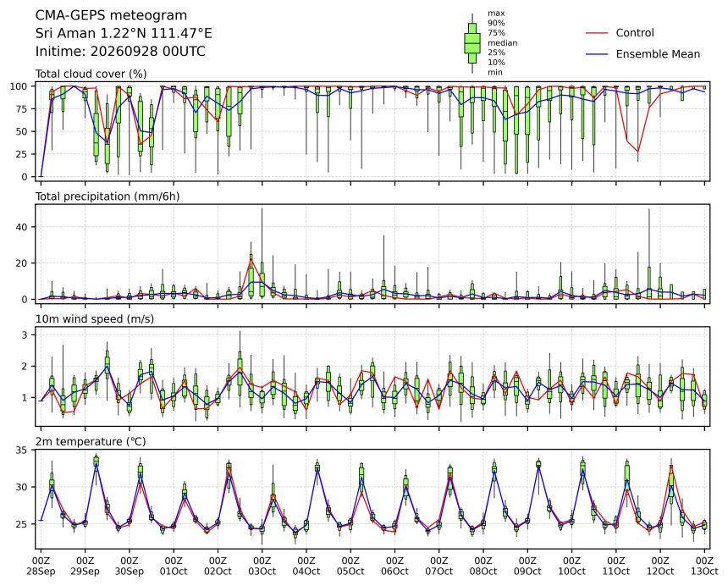Click the Sri Aman coordinates text

pyautogui.click(x=124, y=33)
